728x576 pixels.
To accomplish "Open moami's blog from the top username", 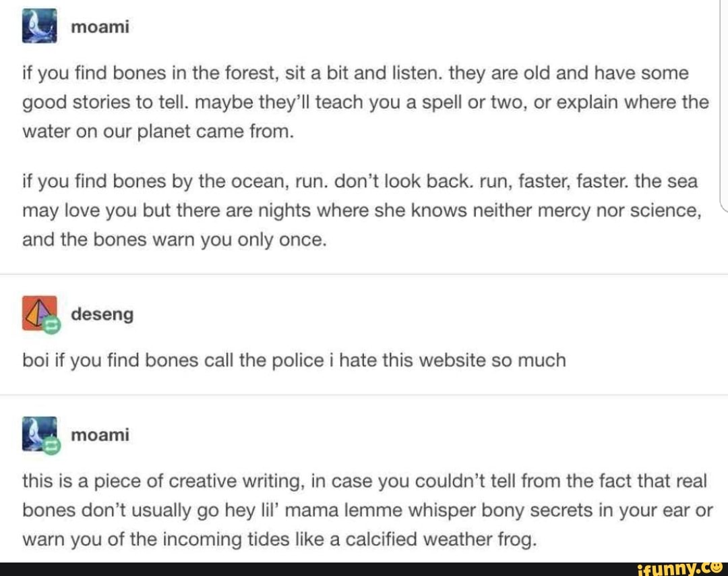I will (99, 28).
